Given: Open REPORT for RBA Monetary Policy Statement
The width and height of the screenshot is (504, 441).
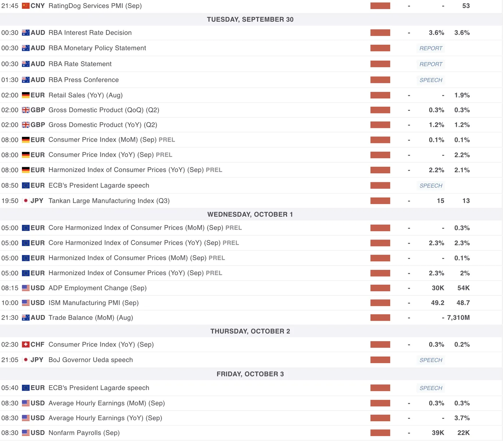Looking at the screenshot, I should [431, 48].
